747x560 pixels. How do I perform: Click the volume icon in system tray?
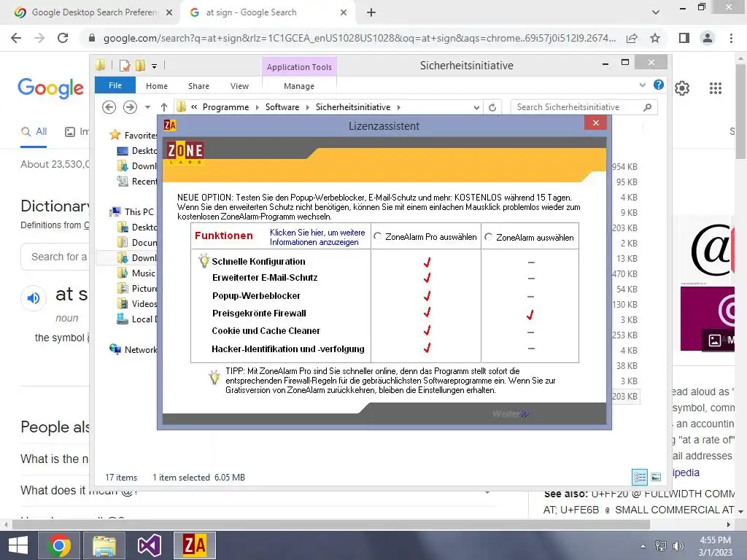pyautogui.click(x=678, y=545)
